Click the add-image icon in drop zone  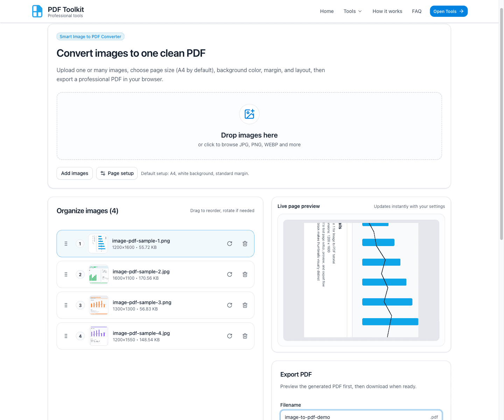pos(249,114)
